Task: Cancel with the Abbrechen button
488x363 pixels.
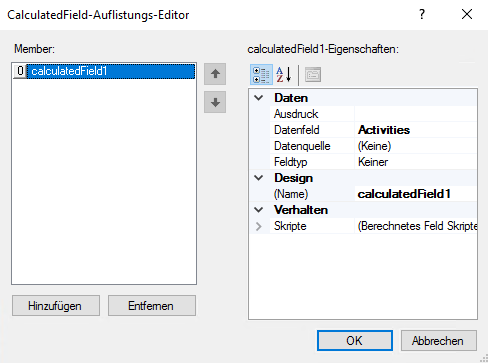Action: click(x=439, y=341)
